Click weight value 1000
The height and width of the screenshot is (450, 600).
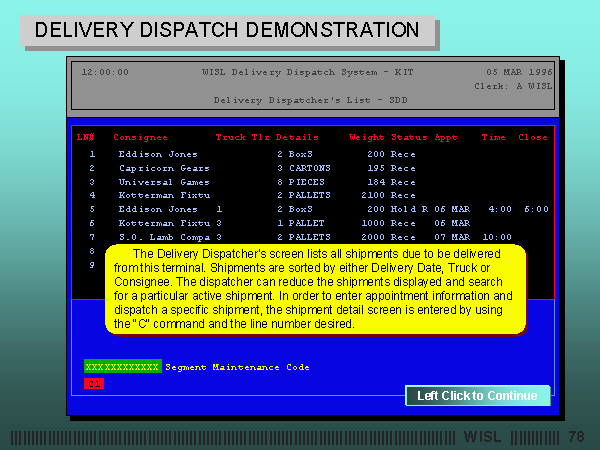[373, 223]
